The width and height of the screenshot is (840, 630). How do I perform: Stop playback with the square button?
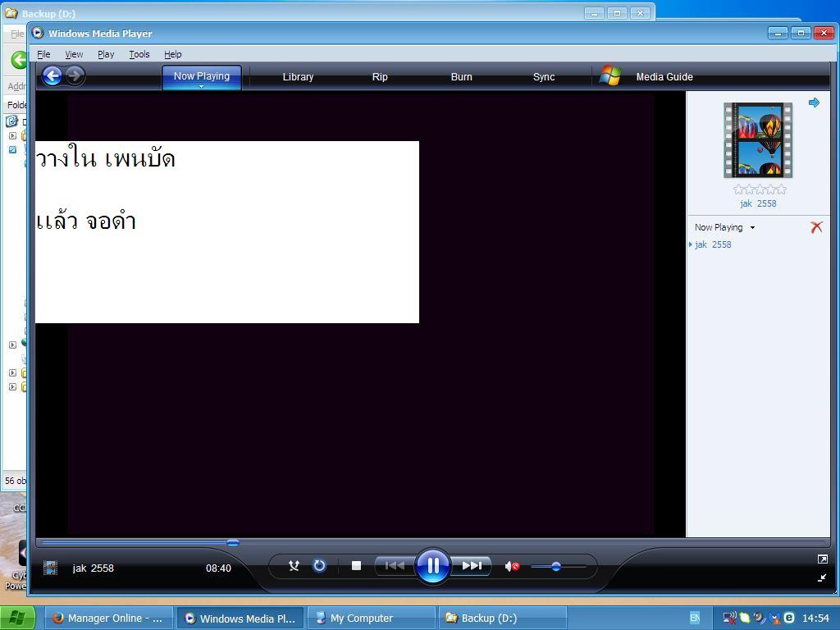[x=356, y=566]
